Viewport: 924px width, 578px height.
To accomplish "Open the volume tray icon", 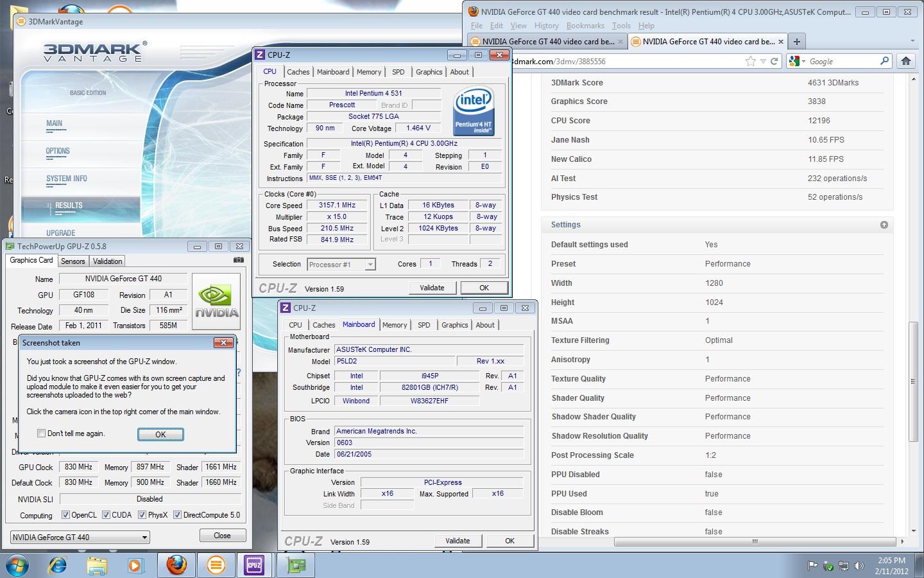I will click(858, 566).
